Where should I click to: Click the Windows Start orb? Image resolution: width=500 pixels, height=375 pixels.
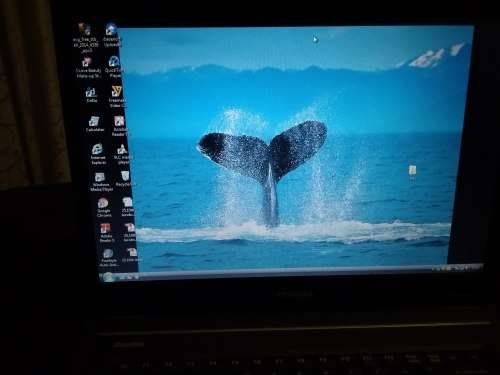(x=107, y=277)
